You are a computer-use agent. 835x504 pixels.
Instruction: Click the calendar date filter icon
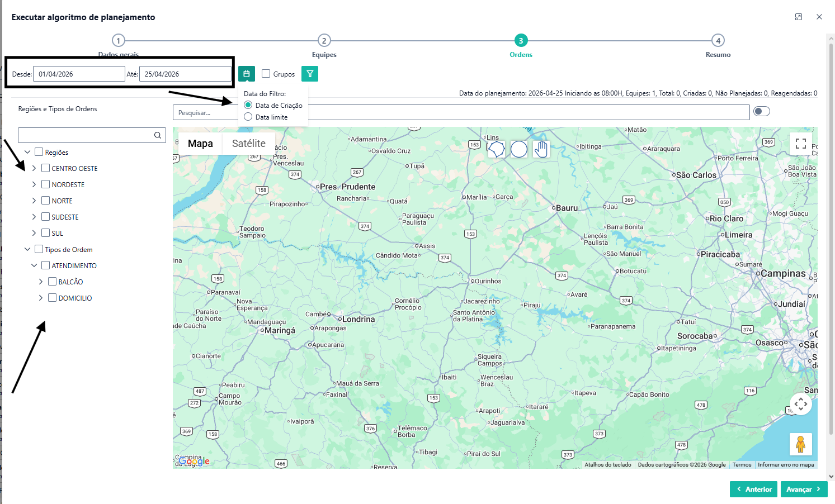246,74
